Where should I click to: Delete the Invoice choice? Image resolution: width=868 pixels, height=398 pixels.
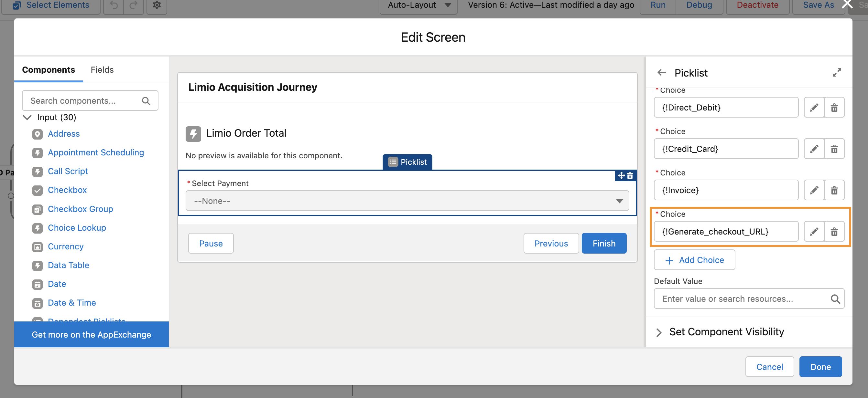tap(834, 190)
